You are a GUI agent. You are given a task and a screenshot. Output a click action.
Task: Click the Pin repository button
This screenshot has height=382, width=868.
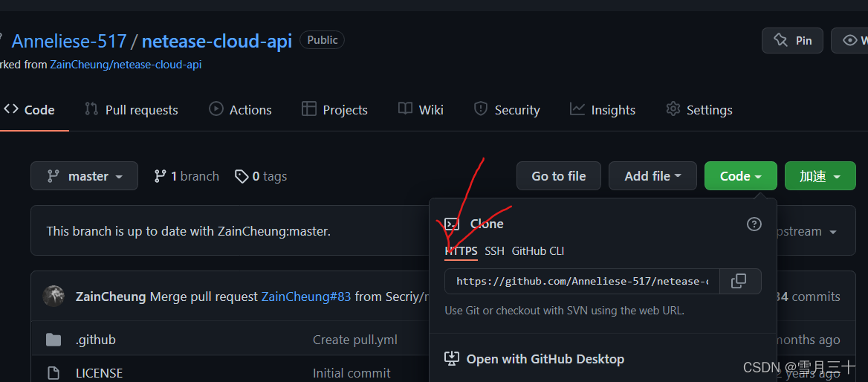coord(792,40)
